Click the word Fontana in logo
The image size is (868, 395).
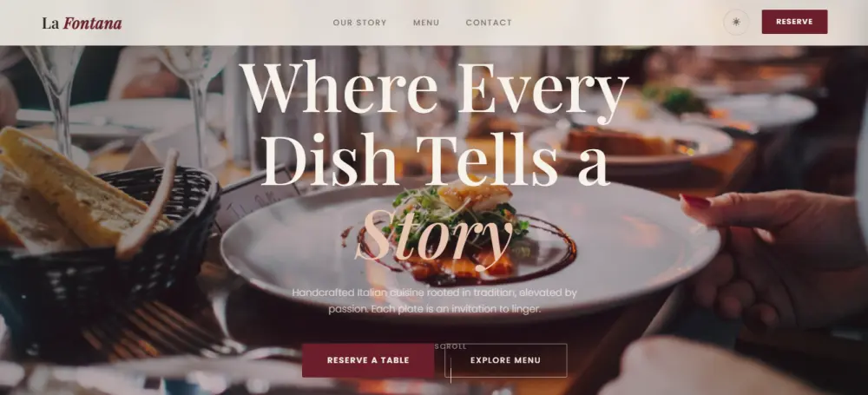pyautogui.click(x=93, y=23)
